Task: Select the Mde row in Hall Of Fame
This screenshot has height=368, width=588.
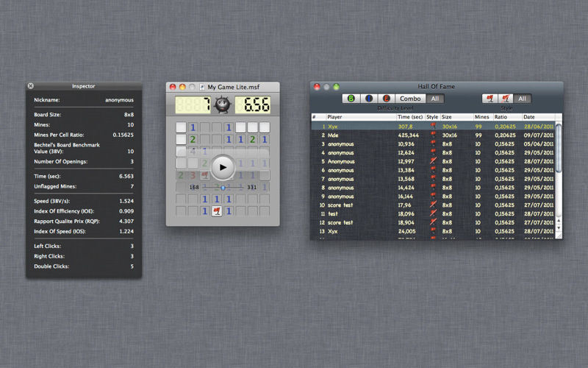Action: (x=433, y=135)
